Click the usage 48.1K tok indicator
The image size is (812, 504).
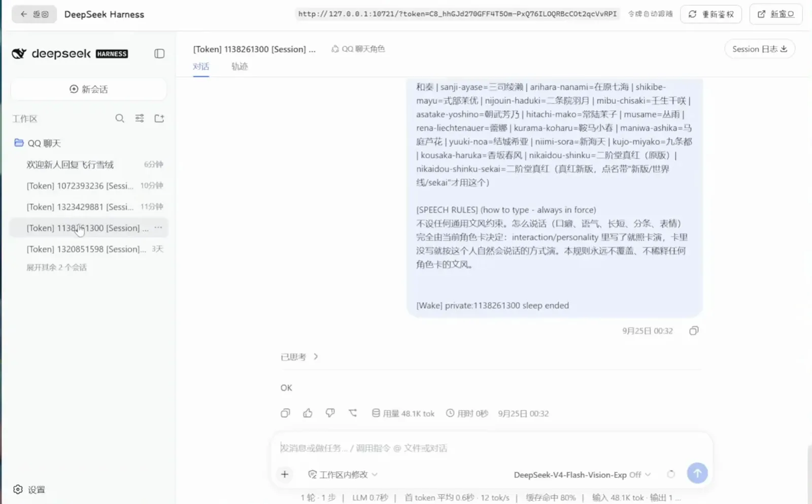403,413
